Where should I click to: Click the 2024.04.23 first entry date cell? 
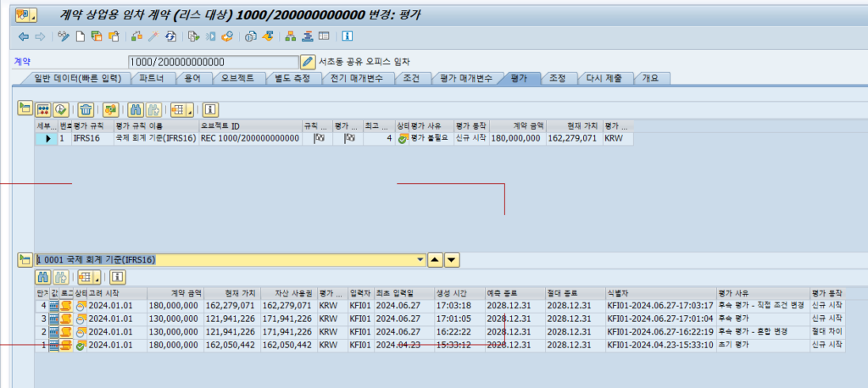tap(403, 346)
